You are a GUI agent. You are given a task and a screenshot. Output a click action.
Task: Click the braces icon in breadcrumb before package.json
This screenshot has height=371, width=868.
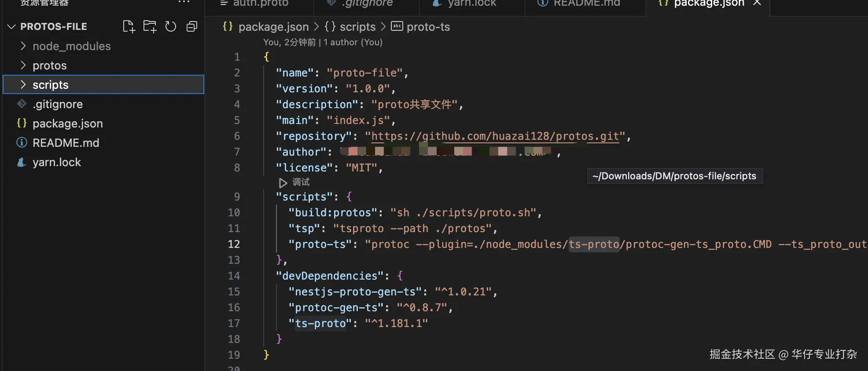228,26
